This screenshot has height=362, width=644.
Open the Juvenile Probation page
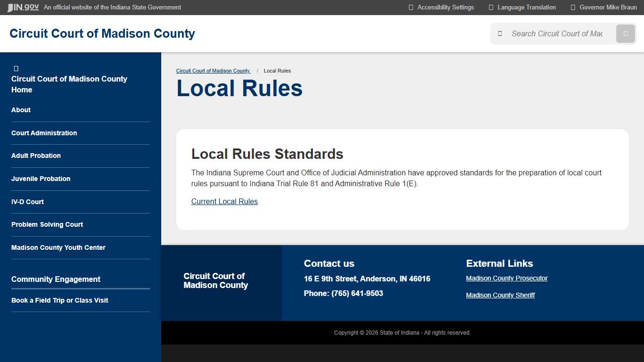41,179
